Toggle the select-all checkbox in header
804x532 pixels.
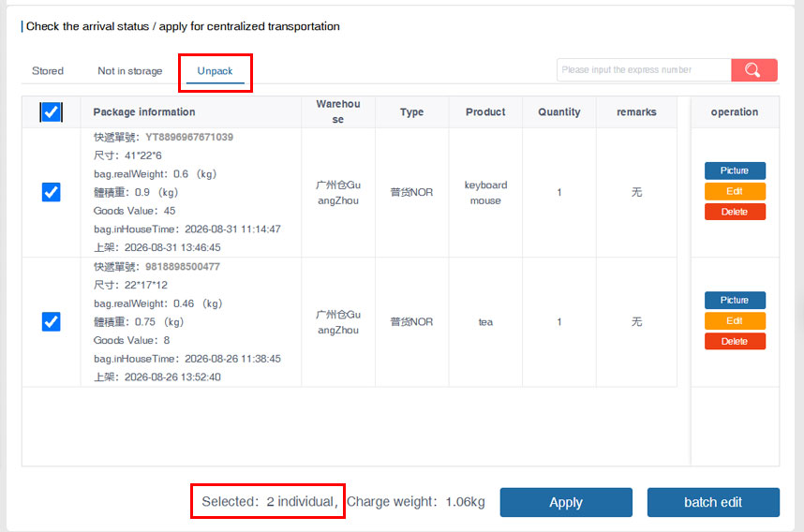tap(51, 111)
